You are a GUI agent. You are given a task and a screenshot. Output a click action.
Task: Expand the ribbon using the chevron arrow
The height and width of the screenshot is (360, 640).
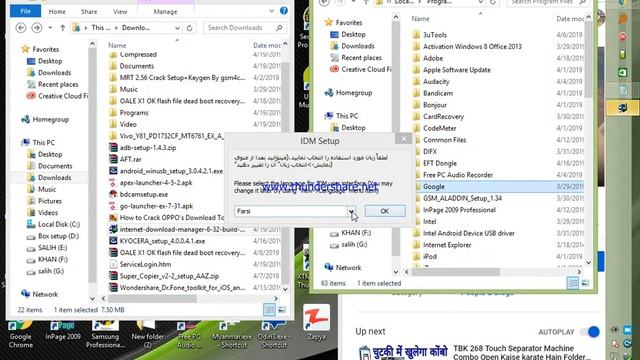pos(271,11)
